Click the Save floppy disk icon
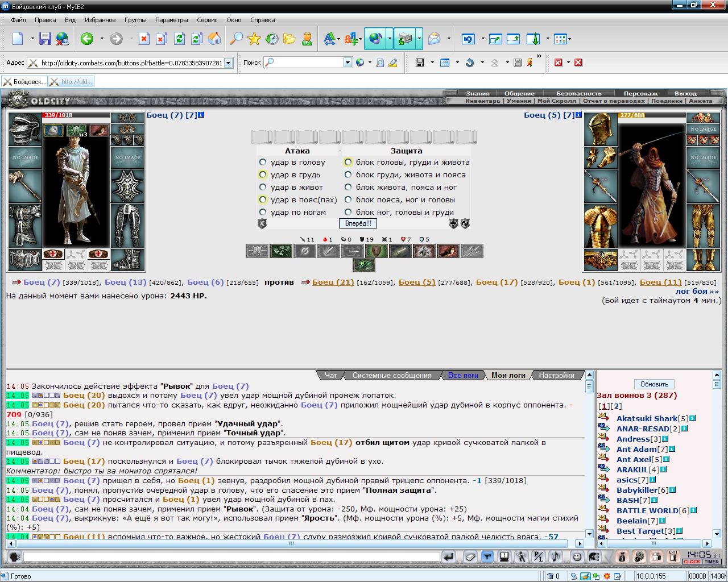Screen dimensions: 728x582 45,39
